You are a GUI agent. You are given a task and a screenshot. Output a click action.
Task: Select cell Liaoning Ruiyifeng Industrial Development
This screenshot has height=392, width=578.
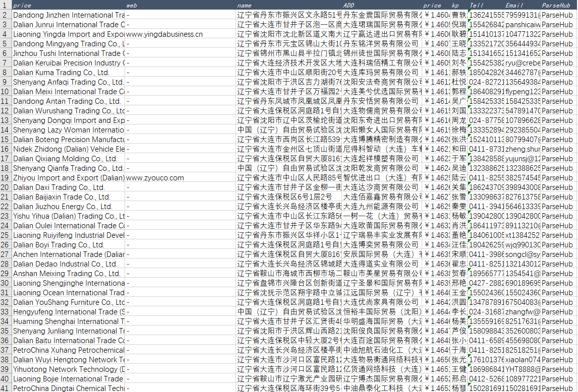69,235
